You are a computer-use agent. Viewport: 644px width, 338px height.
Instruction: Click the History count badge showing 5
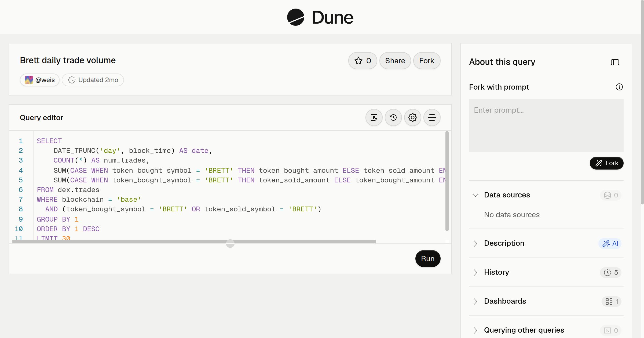click(x=611, y=273)
